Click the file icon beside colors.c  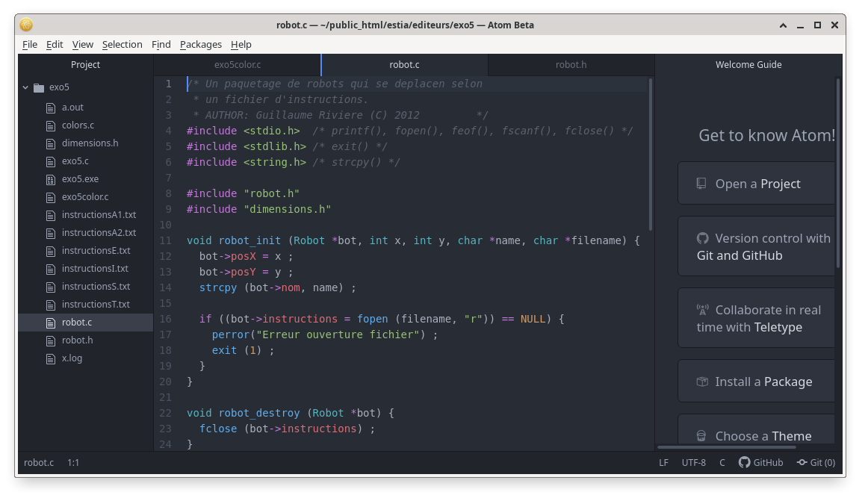51,125
